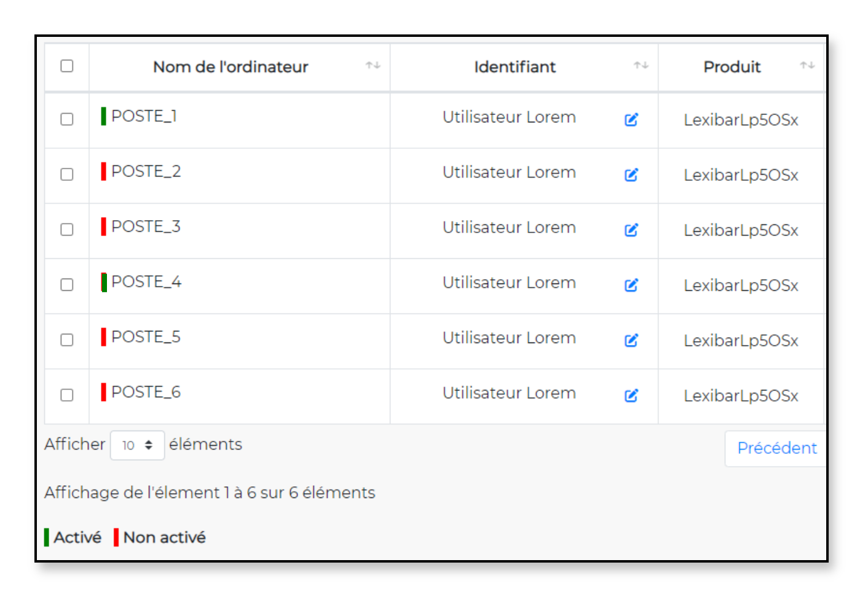Tick the checkbox for POSTE_6
Viewport: 868px width, 605px height.
tap(67, 395)
